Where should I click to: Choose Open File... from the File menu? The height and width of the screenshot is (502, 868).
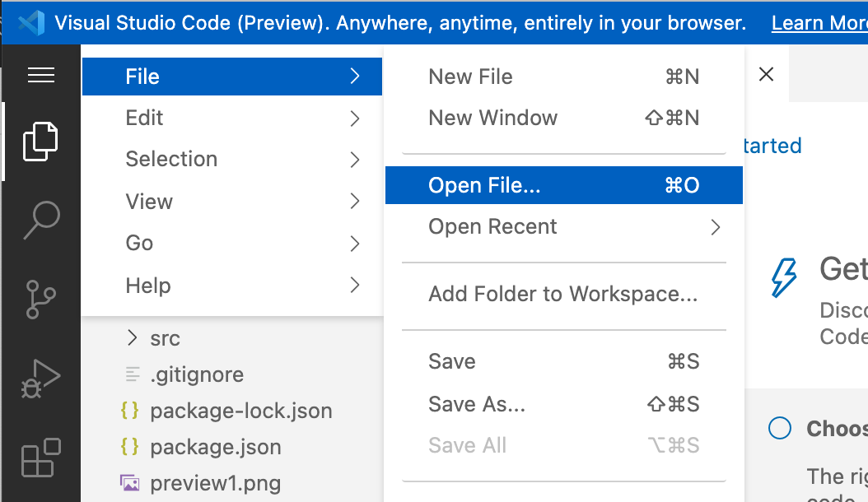tap(563, 185)
